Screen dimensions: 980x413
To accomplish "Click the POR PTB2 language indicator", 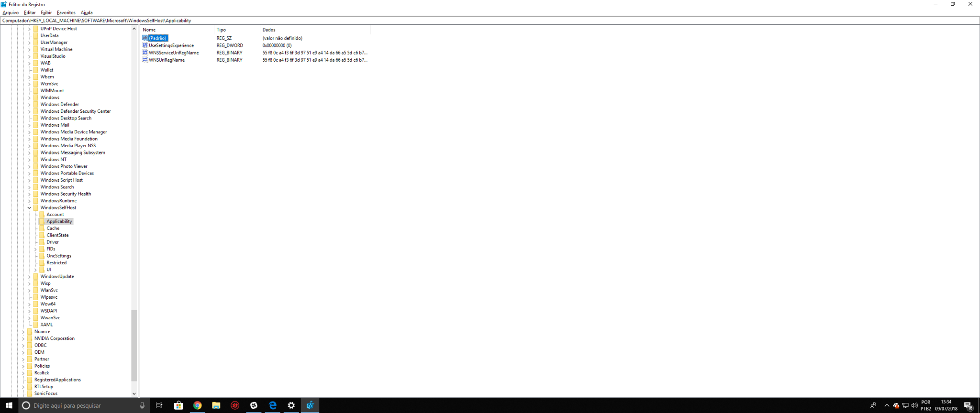I will pyautogui.click(x=926, y=405).
